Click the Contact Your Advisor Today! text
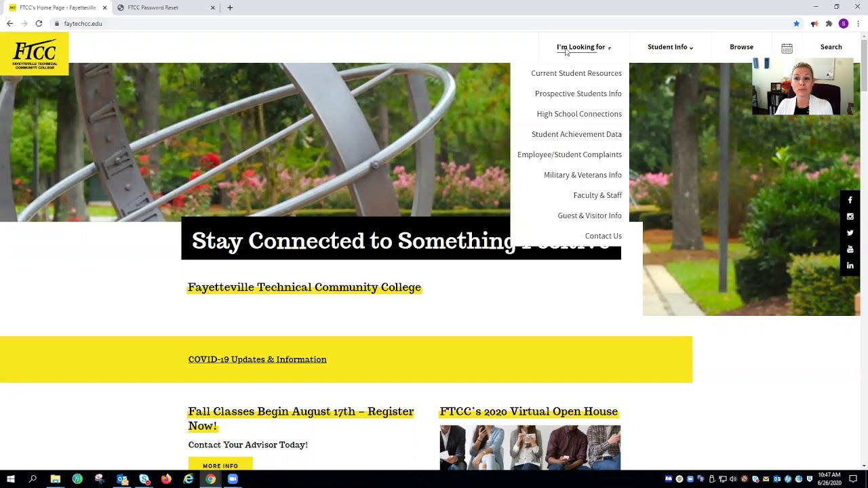 pyautogui.click(x=248, y=445)
